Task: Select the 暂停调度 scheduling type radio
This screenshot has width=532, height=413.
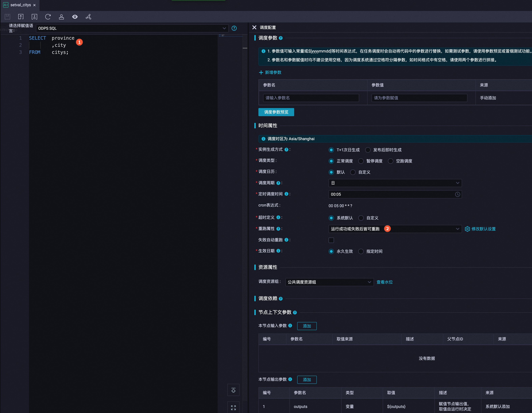Action: (x=361, y=161)
